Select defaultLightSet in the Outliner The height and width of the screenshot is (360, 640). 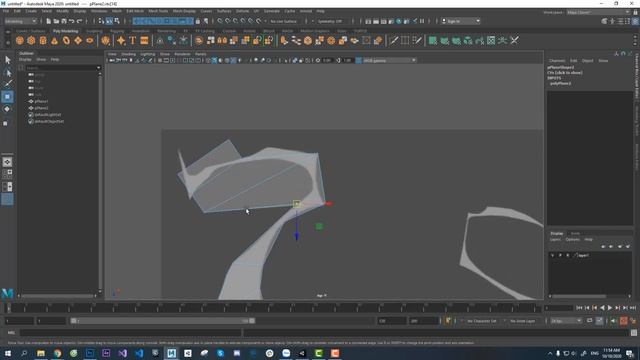click(x=48, y=115)
